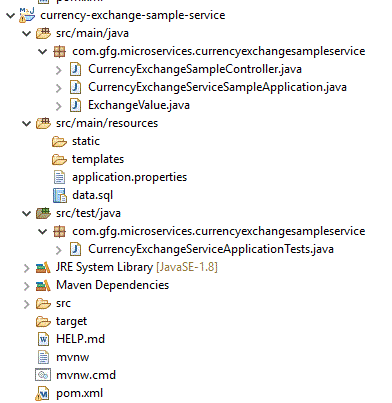Expand CurrencyExchangeServiceSampleApplication.java

coord(59,88)
